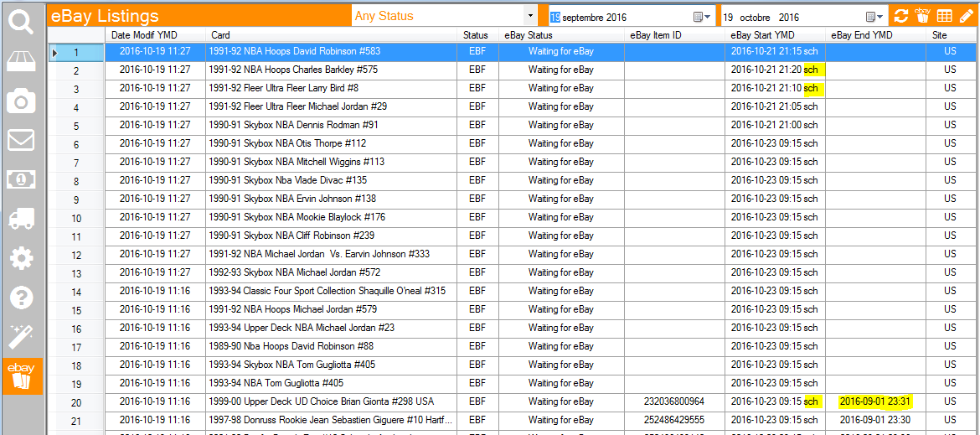Click start date 2016-10-21 21:05 sch

[x=775, y=106]
